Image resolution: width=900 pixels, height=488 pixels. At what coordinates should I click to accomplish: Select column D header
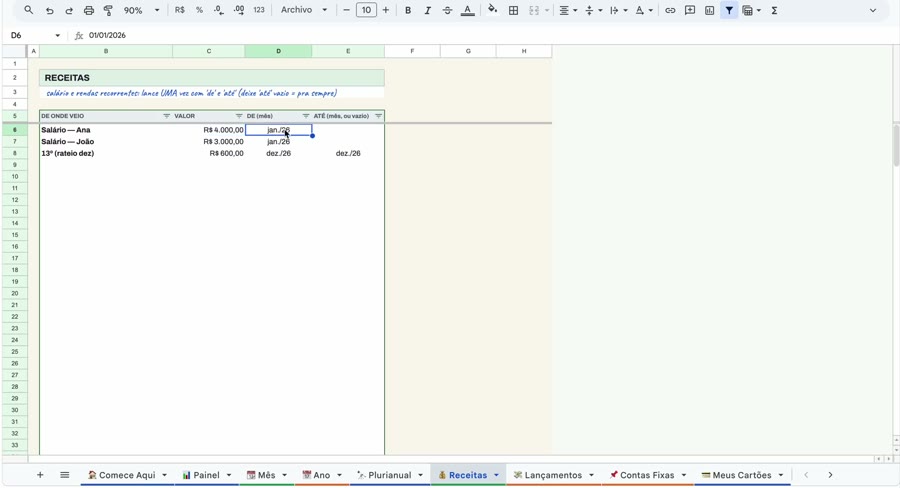coord(278,51)
